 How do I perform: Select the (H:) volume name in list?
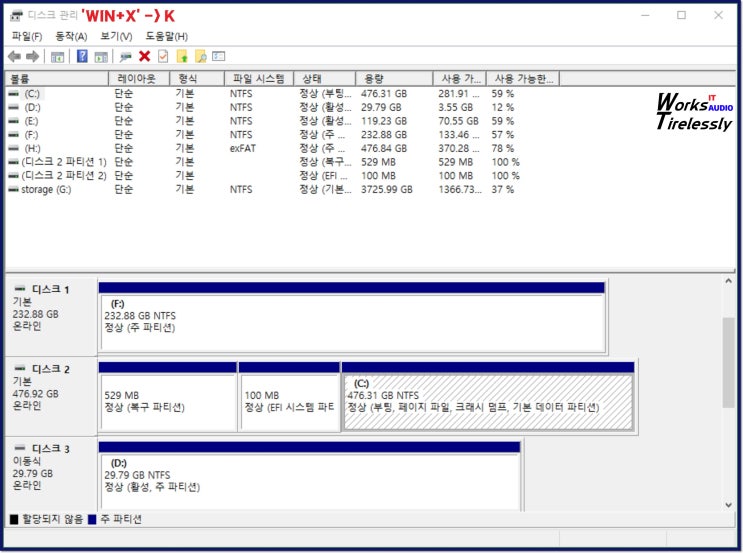[x=32, y=148]
